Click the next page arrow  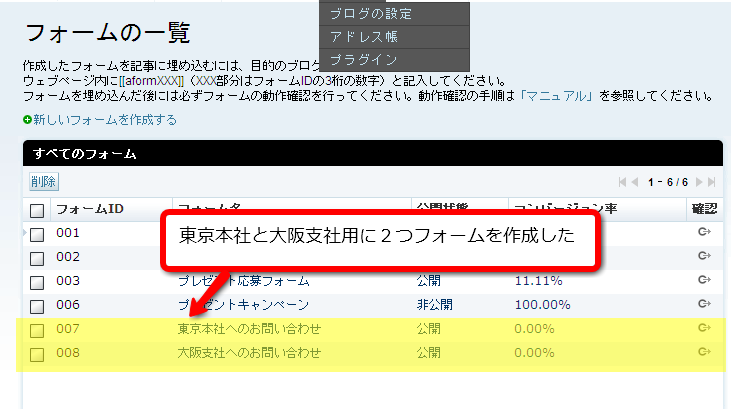pos(699,182)
